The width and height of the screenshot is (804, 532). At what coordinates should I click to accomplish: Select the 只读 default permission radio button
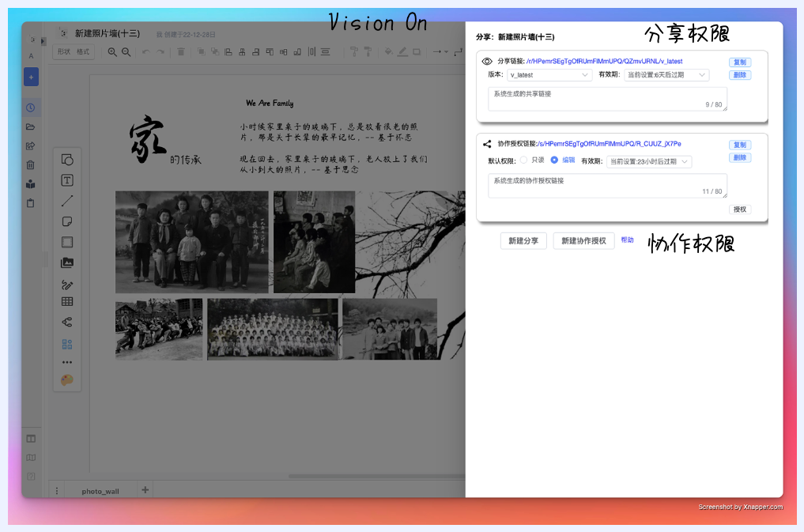pos(523,160)
